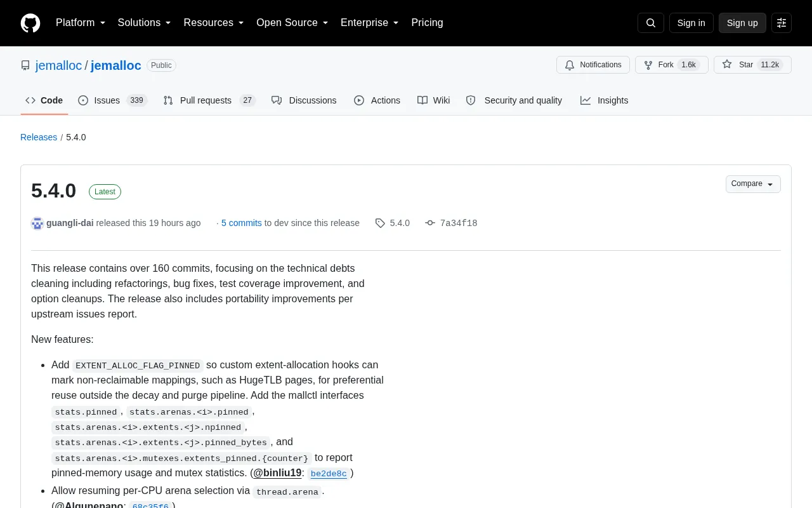
Task: Expand the Solutions menu
Action: coord(145,23)
